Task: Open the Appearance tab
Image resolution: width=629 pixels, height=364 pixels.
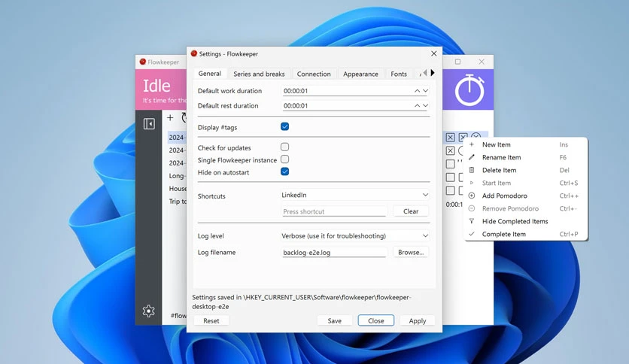Action: click(x=360, y=74)
